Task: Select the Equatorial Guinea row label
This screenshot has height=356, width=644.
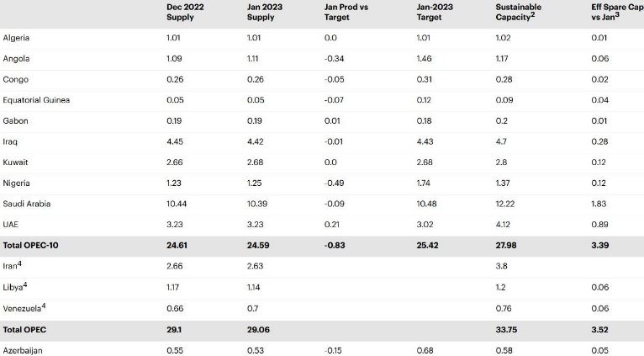Action: (36, 100)
